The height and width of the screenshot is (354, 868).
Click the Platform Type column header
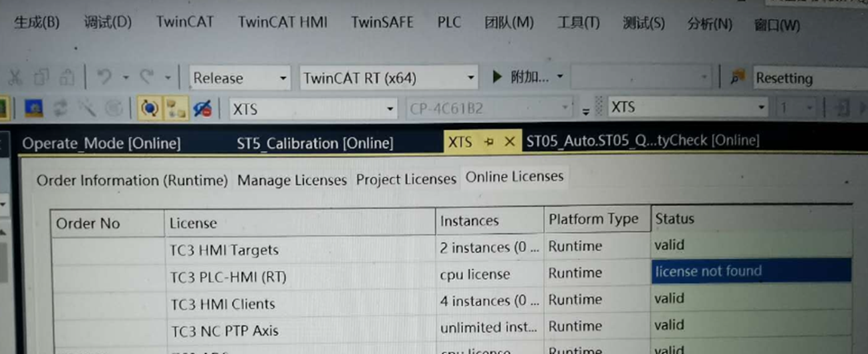(x=597, y=218)
